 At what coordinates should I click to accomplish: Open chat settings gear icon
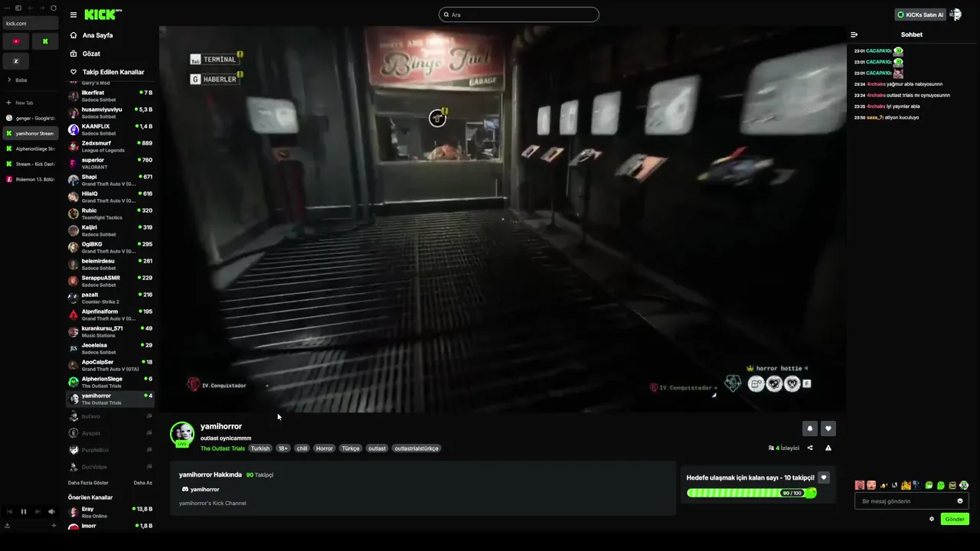click(x=932, y=519)
